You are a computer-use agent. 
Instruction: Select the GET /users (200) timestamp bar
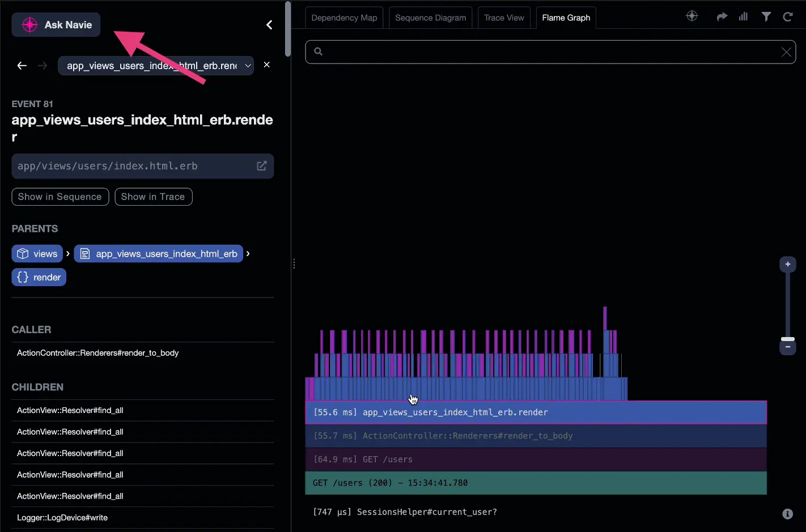pos(536,483)
